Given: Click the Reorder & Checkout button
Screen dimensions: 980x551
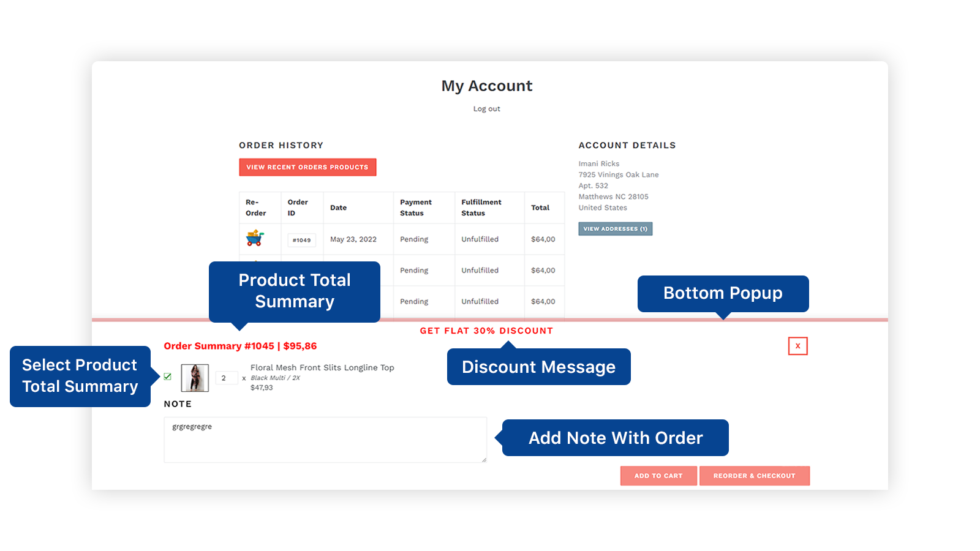Looking at the screenshot, I should 754,476.
